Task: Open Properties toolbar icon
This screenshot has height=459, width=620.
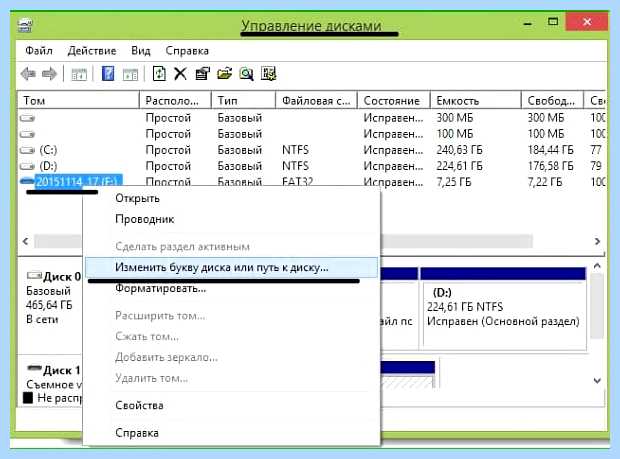Action: coord(202,74)
